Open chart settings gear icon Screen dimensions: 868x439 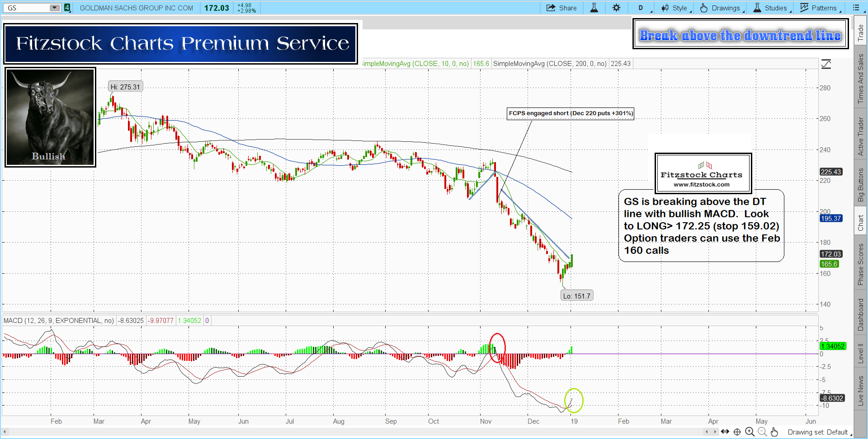point(616,8)
